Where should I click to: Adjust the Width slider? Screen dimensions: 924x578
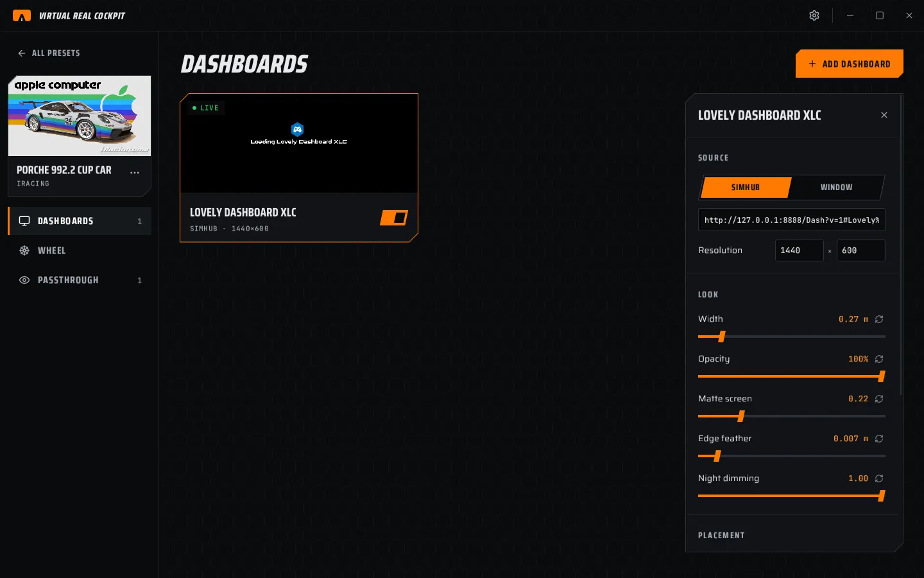792,337
